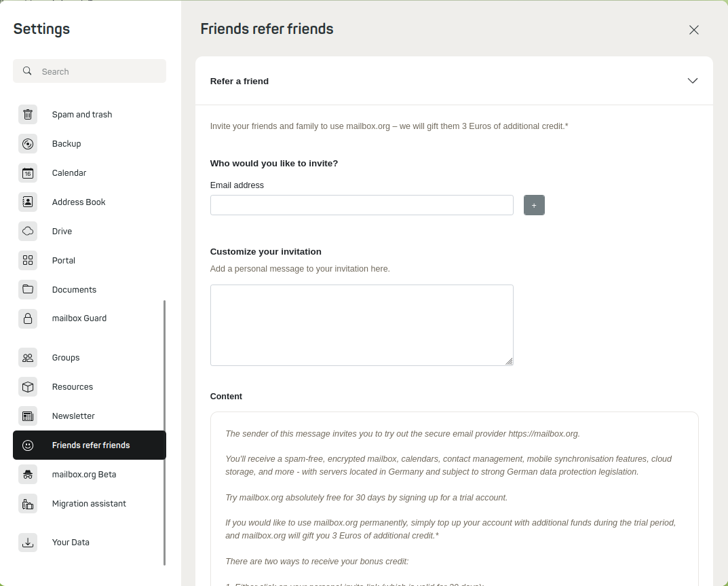Click the Address Book contact icon
The image size is (728, 586).
point(28,202)
